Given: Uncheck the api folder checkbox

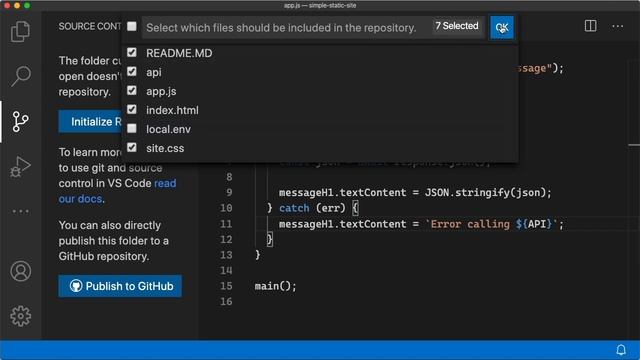Looking at the screenshot, I should (132, 72).
